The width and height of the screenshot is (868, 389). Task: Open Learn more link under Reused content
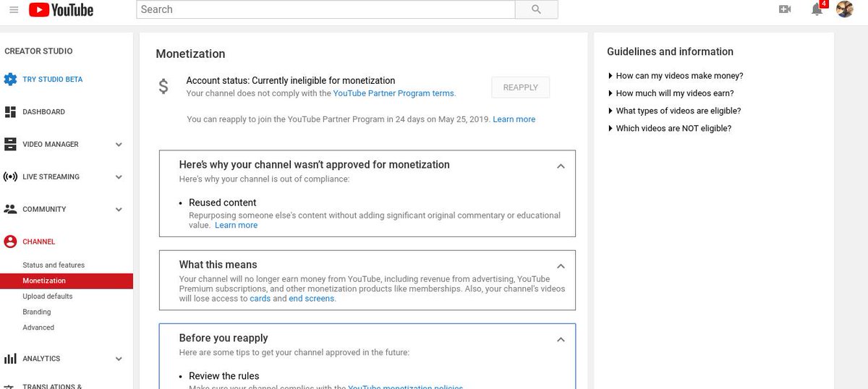[236, 226]
